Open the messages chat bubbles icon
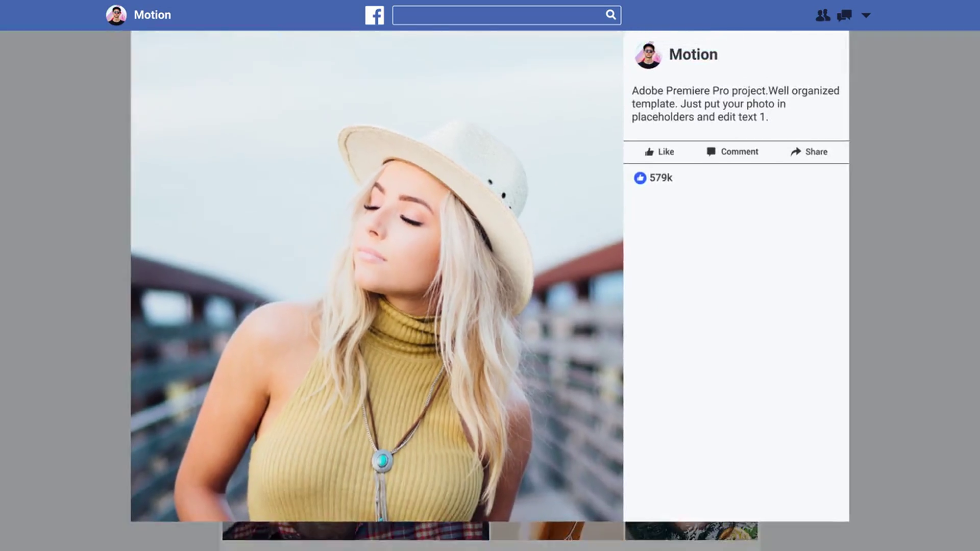This screenshot has height=551, width=980. tap(844, 15)
